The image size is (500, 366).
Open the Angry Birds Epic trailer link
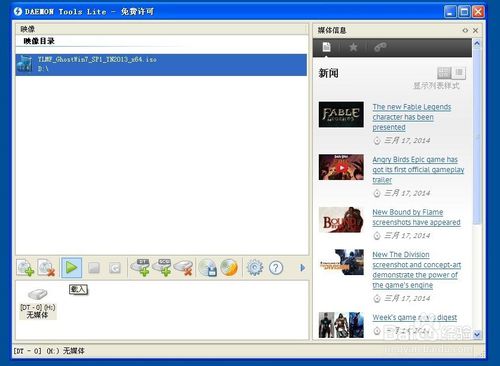coord(418,169)
